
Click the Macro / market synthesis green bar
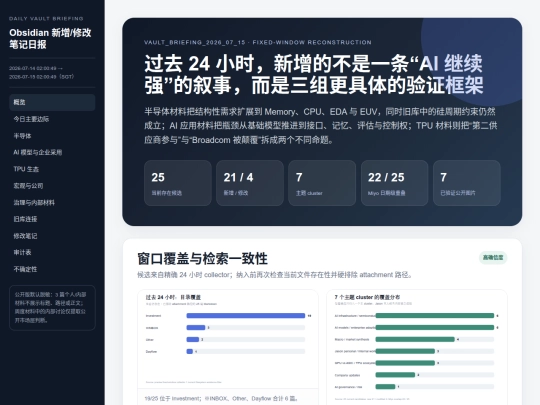[415, 339]
